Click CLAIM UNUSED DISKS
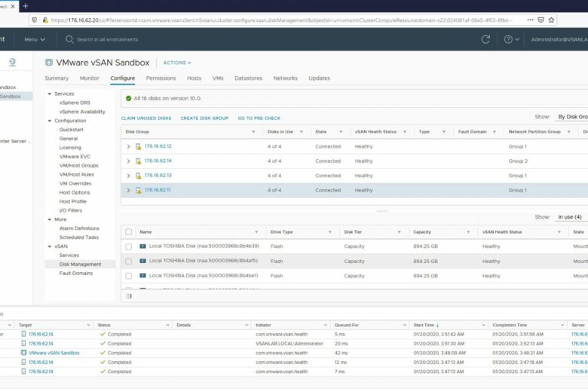This screenshot has width=588, height=389. pos(146,118)
